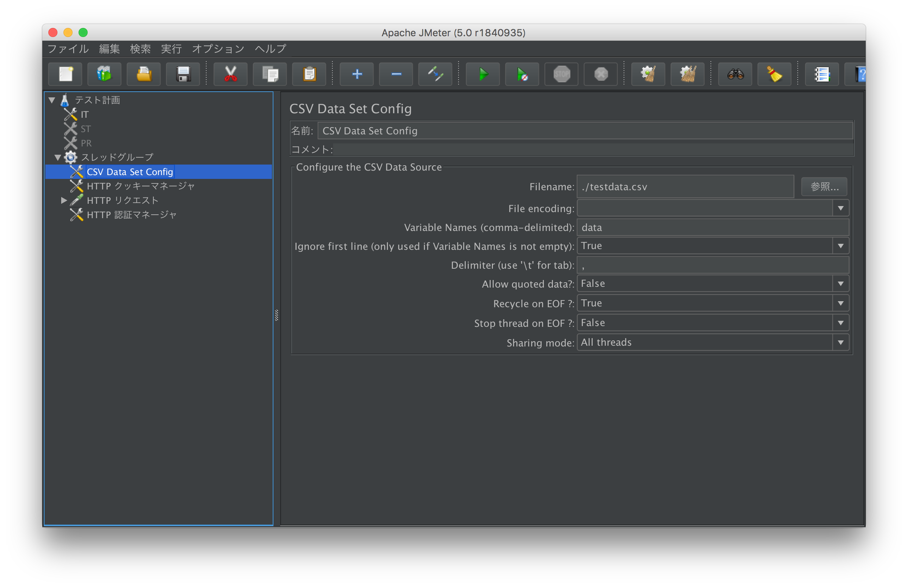The width and height of the screenshot is (908, 588).
Task: Select HTTP クッキーマネージャ in the tree
Action: coord(141,186)
